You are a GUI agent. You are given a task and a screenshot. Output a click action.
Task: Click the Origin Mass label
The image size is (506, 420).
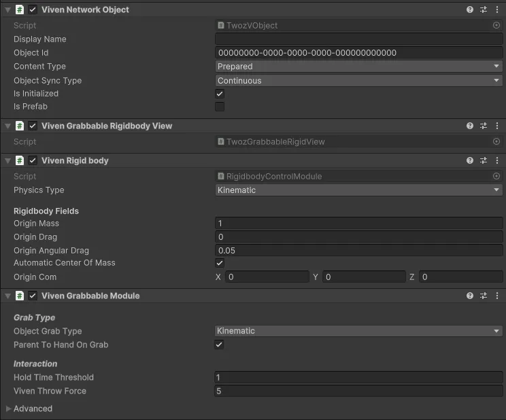click(x=37, y=223)
